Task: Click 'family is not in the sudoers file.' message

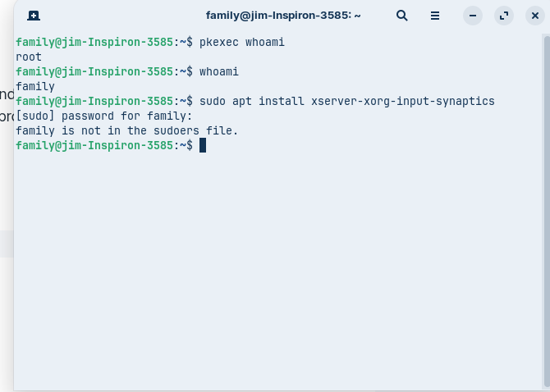Action: click(x=126, y=130)
